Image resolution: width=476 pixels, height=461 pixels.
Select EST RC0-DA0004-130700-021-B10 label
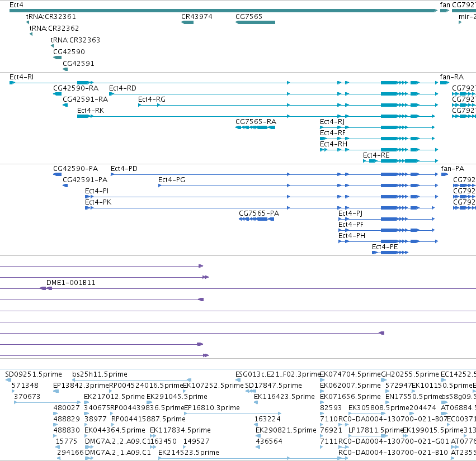click(393, 453)
